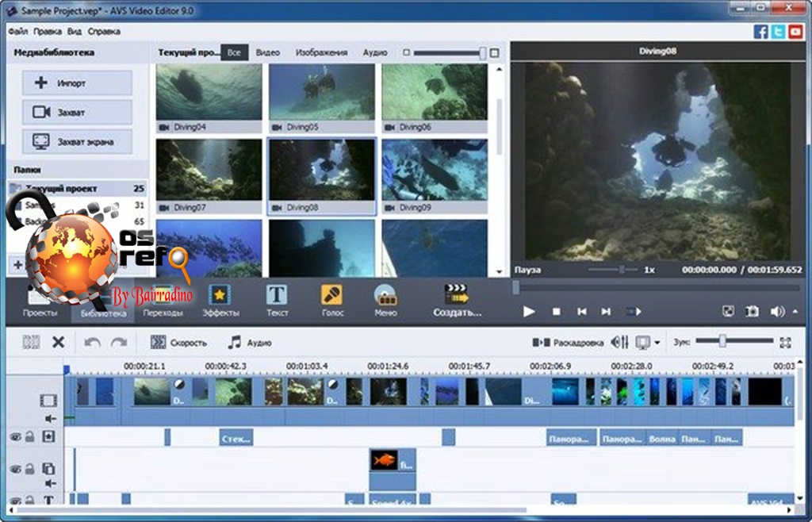Click the Импорт button
Viewport: 812px width, 522px height.
click(x=77, y=83)
